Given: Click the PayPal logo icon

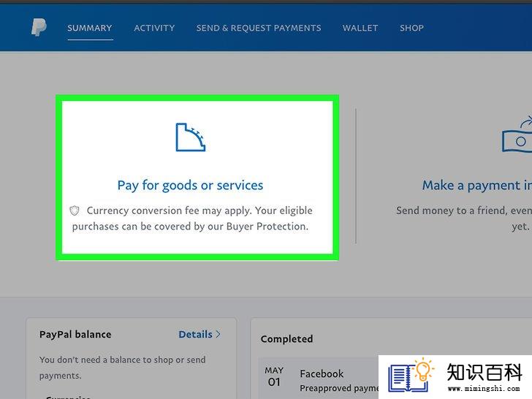Looking at the screenshot, I should tap(39, 28).
